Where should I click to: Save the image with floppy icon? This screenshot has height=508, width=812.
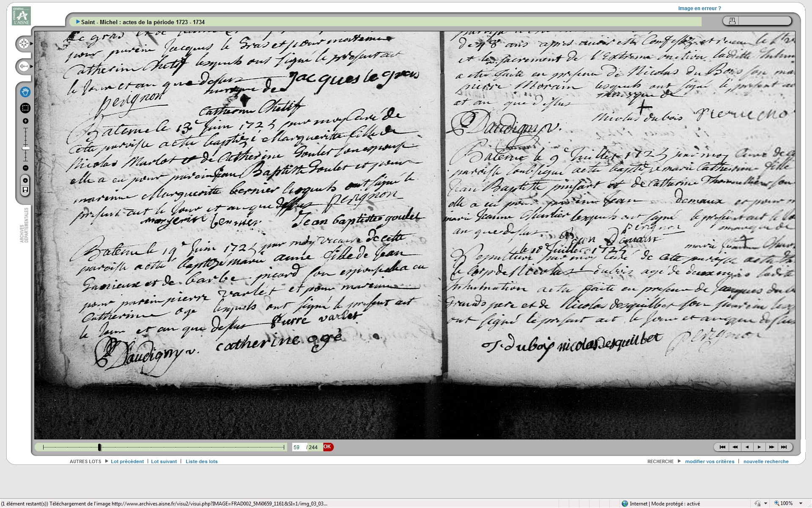click(25, 190)
